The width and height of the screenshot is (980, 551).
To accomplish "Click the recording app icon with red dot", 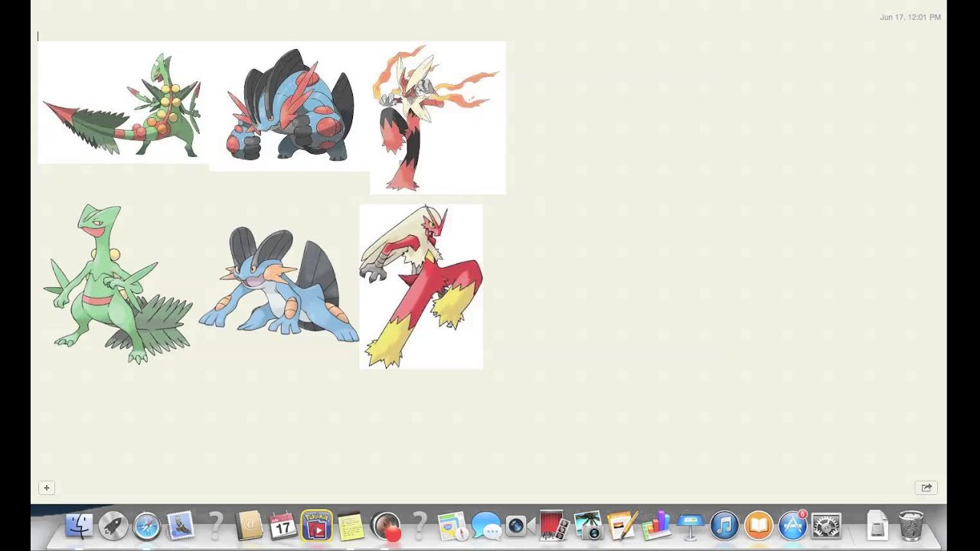I will (x=386, y=527).
